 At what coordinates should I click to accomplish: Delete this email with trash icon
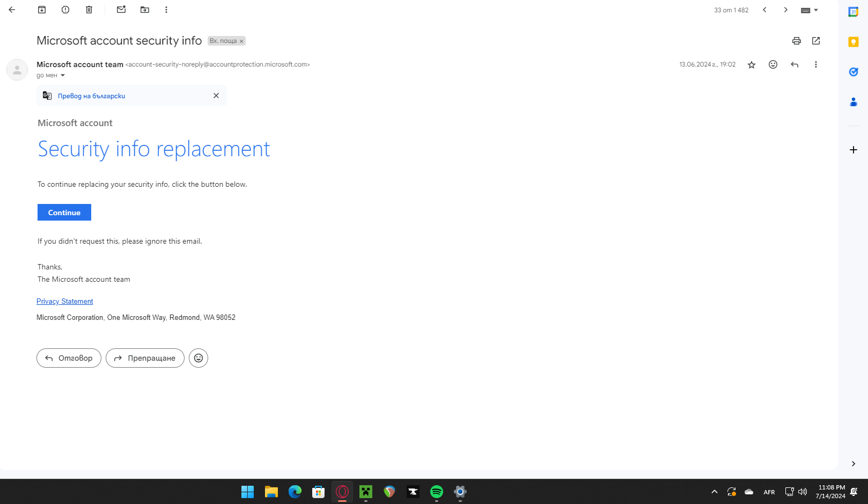click(89, 10)
